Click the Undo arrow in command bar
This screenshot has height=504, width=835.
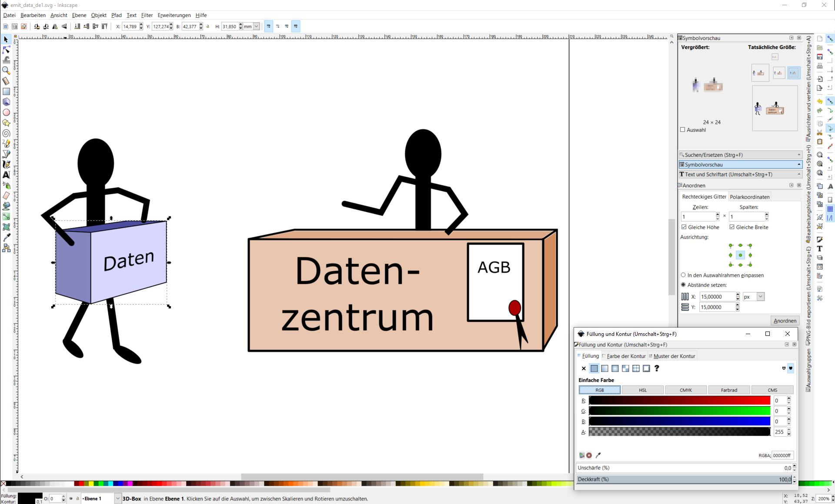tap(820, 101)
